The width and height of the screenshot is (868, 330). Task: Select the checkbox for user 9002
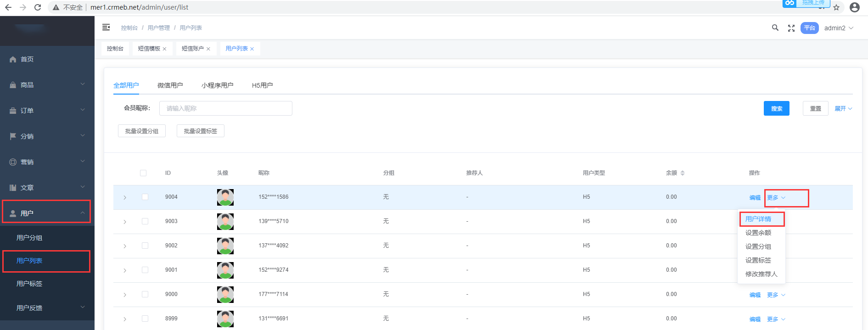tap(145, 246)
